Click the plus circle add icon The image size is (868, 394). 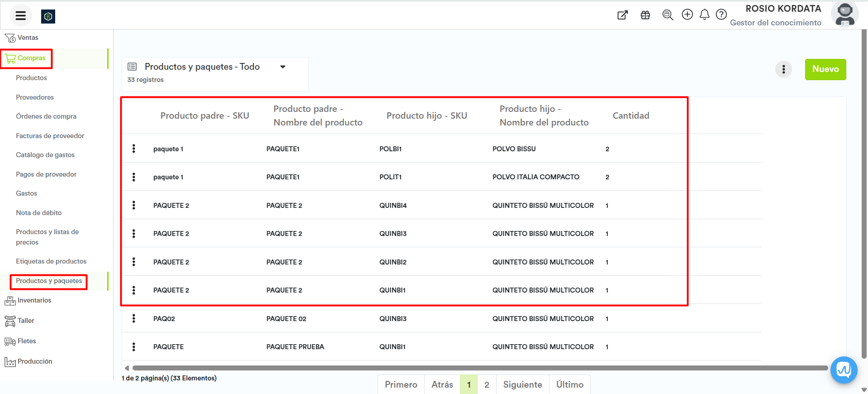(687, 14)
